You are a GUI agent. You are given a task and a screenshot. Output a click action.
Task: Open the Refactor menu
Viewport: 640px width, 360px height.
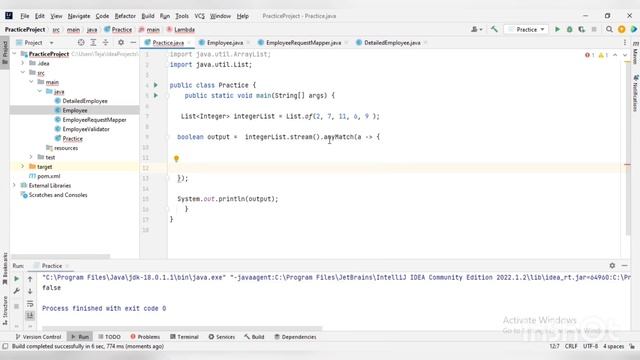click(x=125, y=16)
